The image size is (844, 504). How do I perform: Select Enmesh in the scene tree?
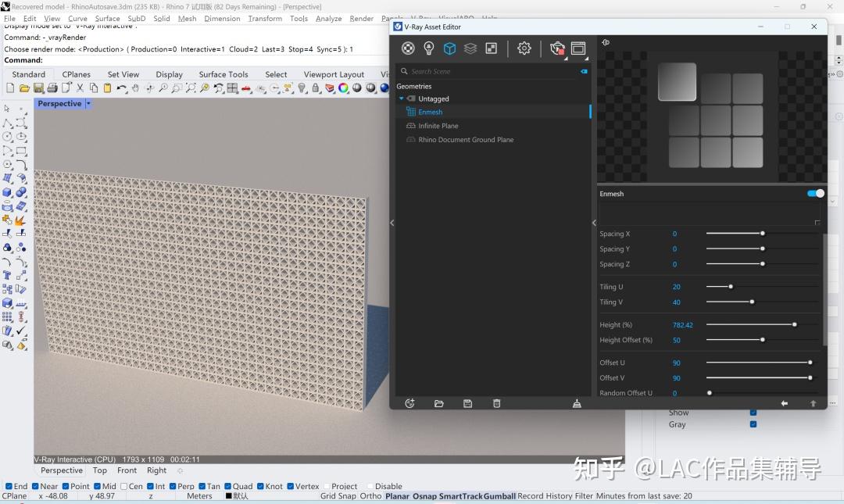tap(430, 111)
